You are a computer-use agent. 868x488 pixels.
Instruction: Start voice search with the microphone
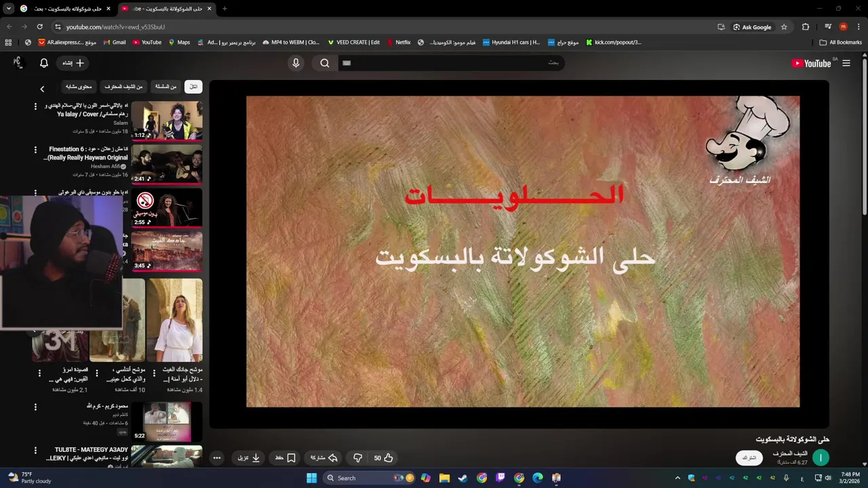point(296,63)
